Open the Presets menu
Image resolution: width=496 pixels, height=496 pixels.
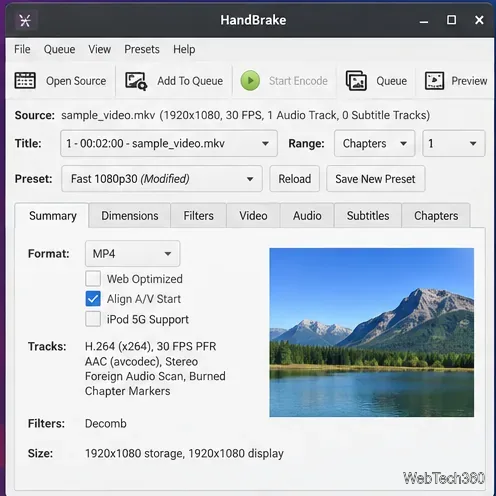[x=142, y=49]
